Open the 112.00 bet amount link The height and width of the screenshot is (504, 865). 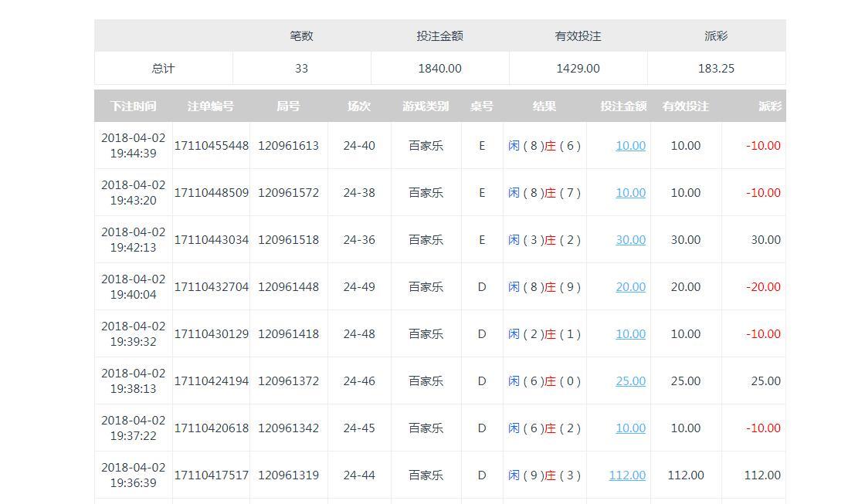tap(627, 475)
